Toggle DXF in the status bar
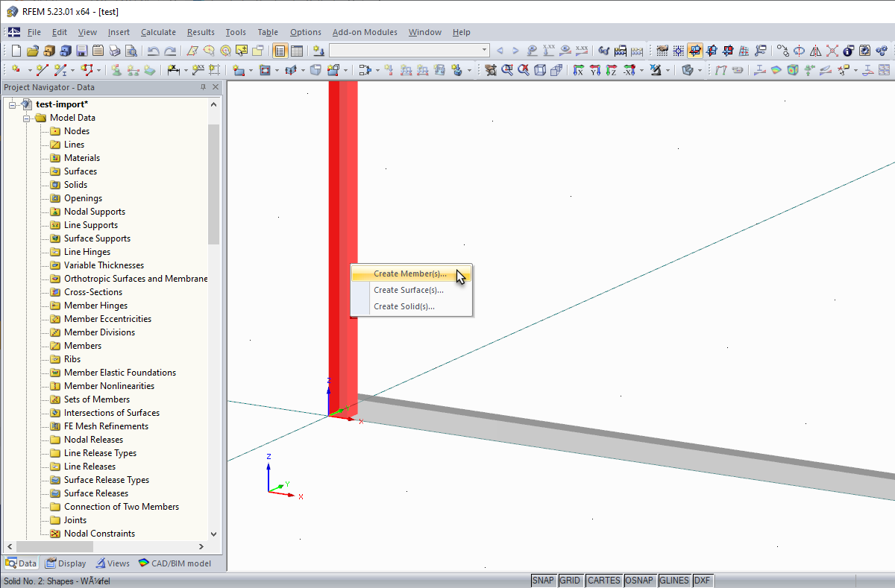Screen dimensions: 895x588 (703, 581)
